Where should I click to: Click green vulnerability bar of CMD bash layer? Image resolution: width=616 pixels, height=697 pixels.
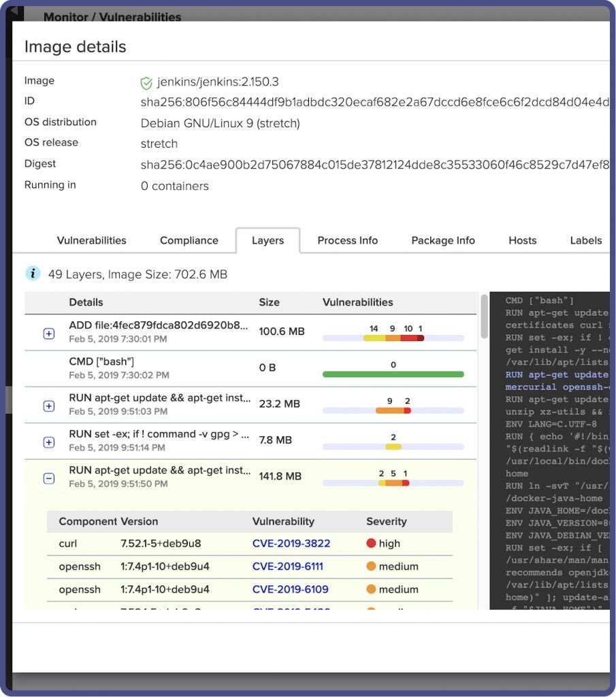pos(393,374)
